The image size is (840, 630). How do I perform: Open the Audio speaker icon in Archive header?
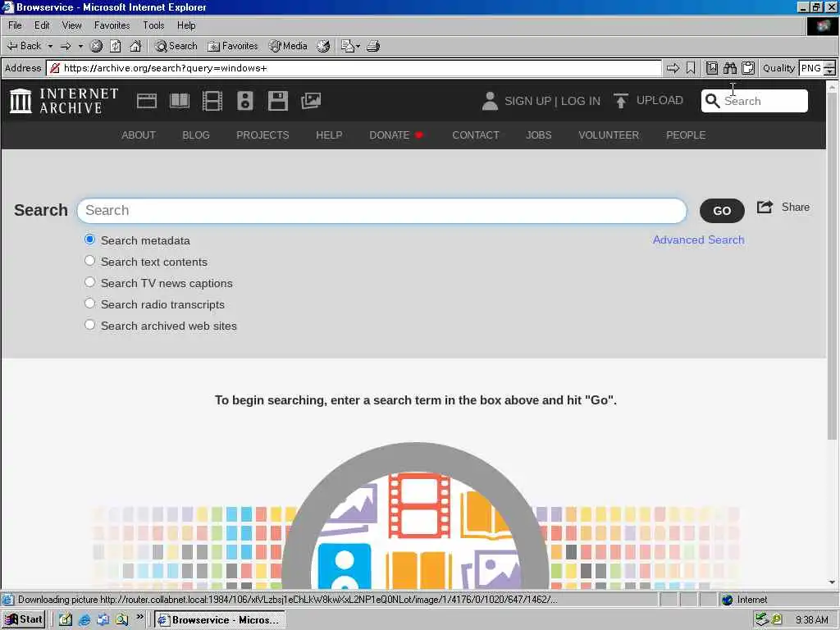[x=244, y=101]
